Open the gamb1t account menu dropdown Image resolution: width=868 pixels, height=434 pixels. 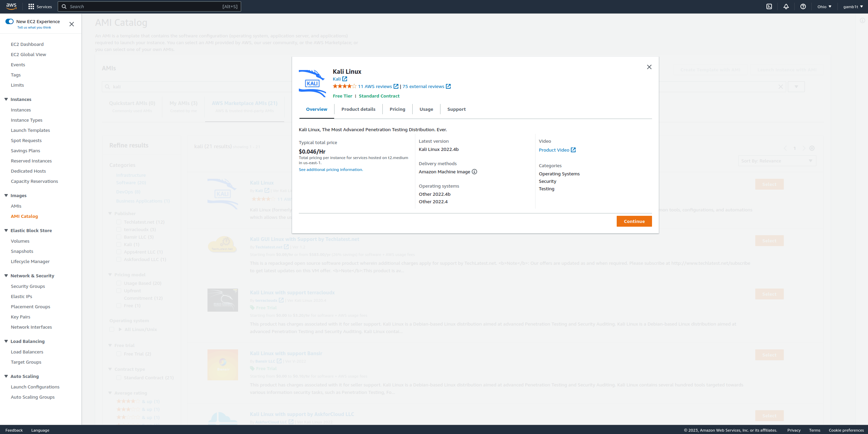coord(853,6)
